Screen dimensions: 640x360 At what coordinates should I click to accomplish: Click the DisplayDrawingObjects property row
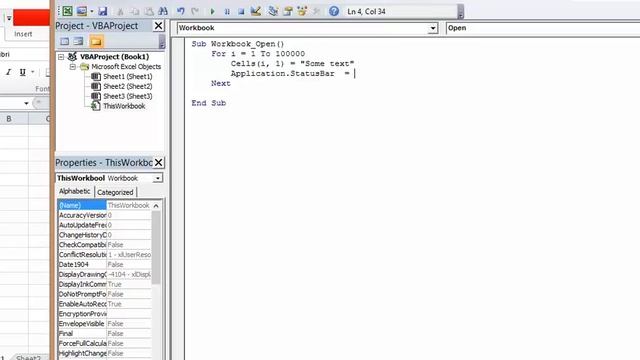104,274
